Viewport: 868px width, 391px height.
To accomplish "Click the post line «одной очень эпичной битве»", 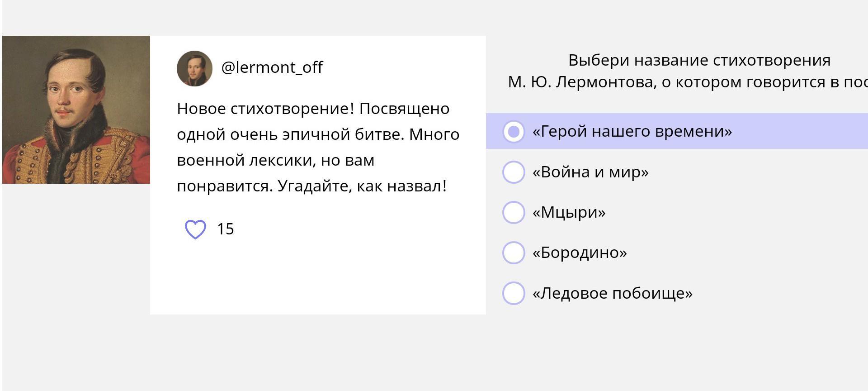I will tap(289, 134).
